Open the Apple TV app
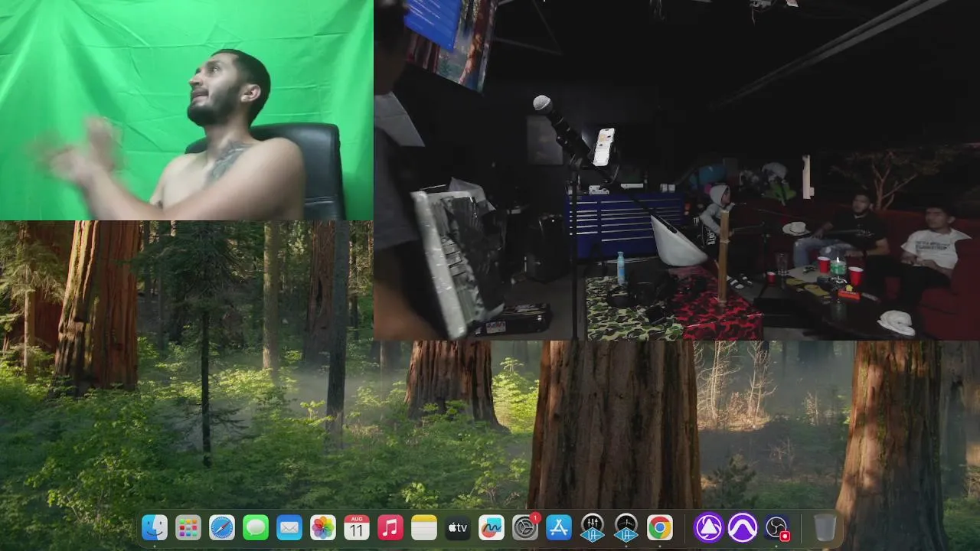 pos(458,527)
